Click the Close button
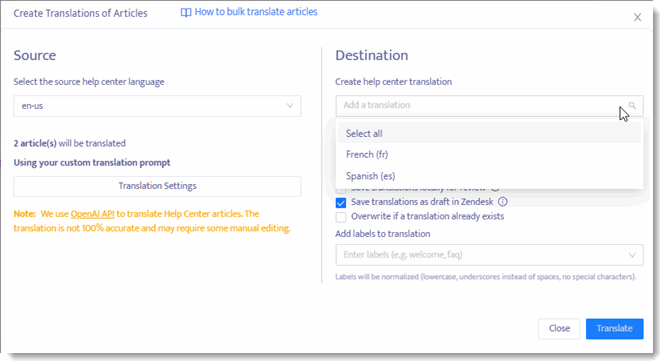660x364 pixels. (559, 329)
